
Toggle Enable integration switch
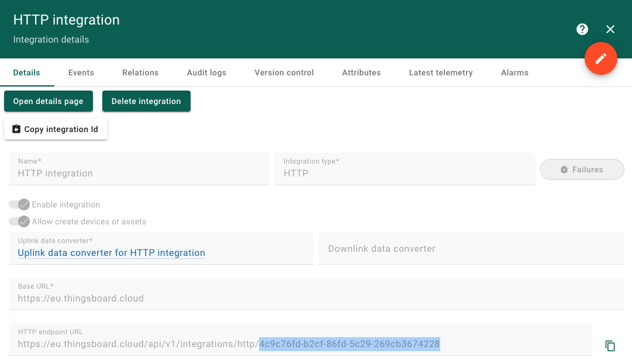(19, 204)
